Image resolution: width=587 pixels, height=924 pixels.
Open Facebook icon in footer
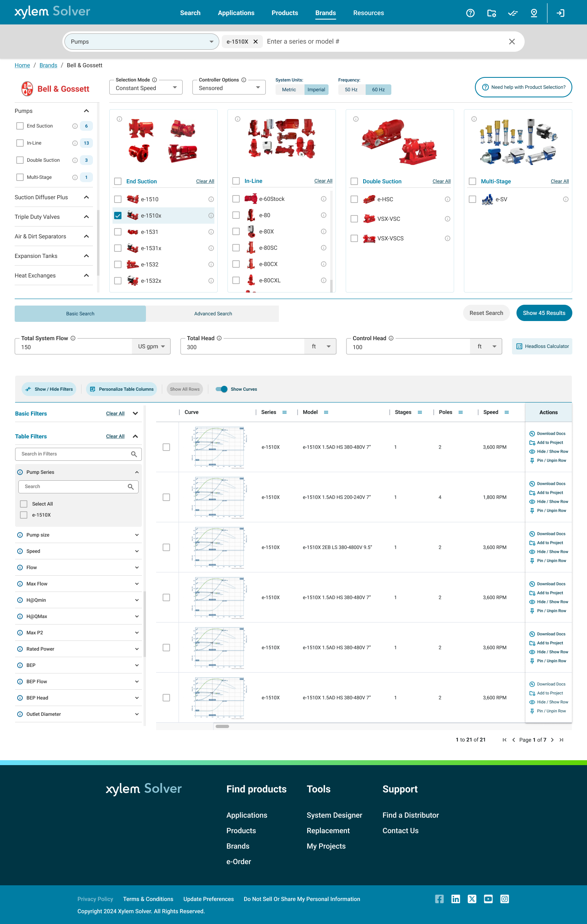point(439,899)
